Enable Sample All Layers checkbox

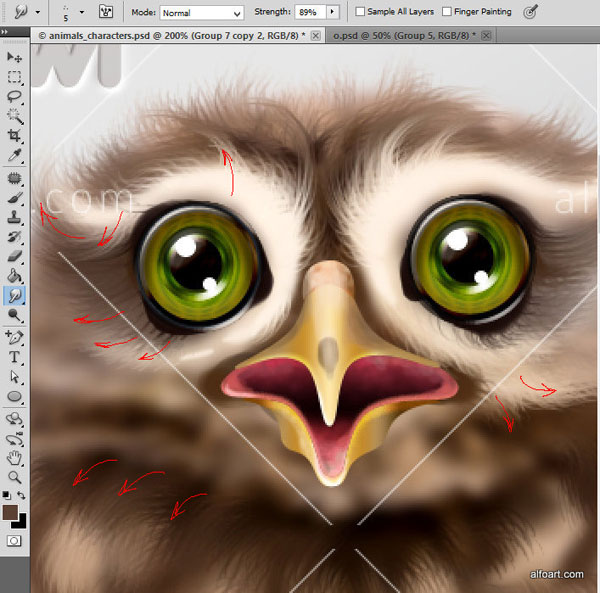point(360,11)
